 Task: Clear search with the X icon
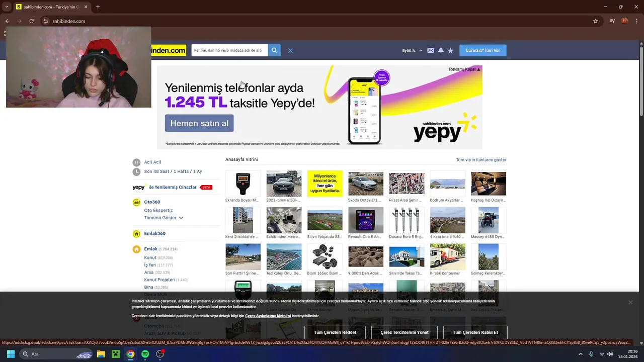coord(290,50)
